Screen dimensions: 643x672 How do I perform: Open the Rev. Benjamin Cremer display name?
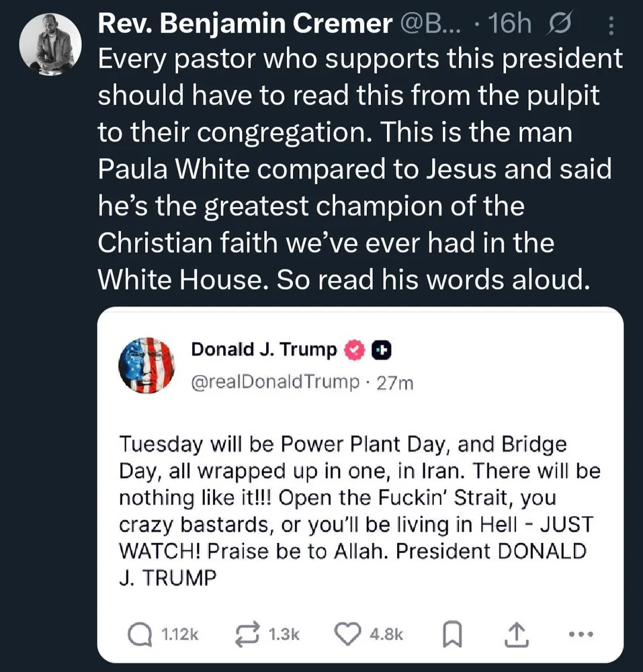click(245, 25)
